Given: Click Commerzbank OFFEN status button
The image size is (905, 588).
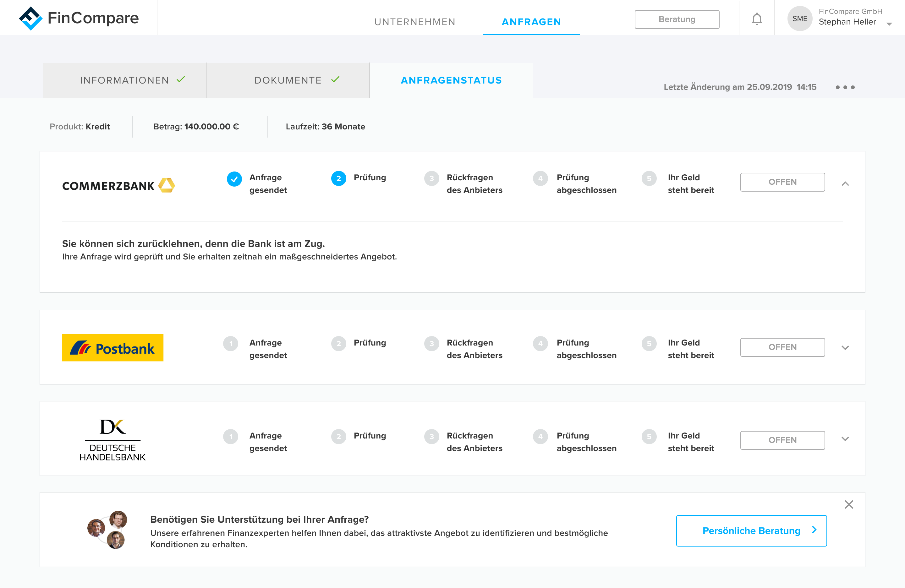Looking at the screenshot, I should click(782, 182).
